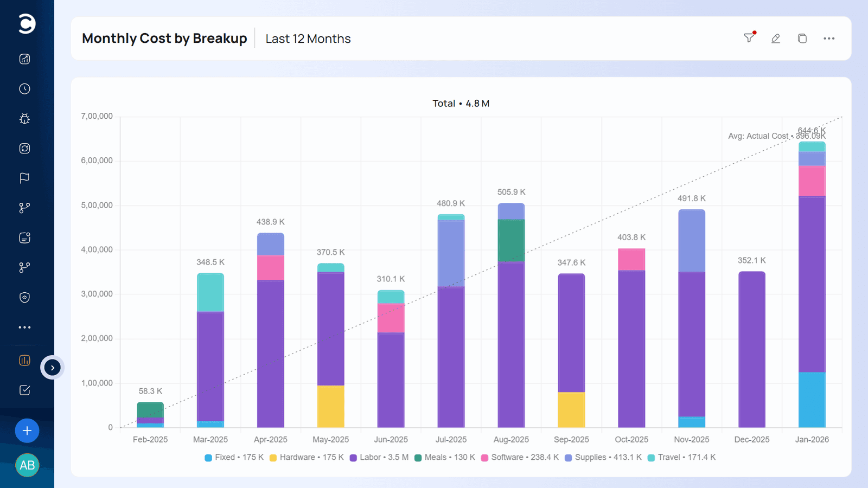This screenshot has height=488, width=868.
Task: Toggle Travel series in legend
Action: coord(681,458)
